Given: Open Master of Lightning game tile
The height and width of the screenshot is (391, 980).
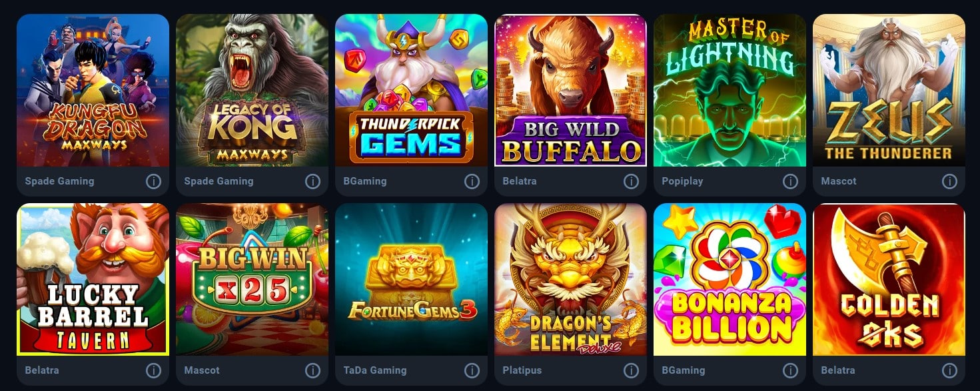Looking at the screenshot, I should [x=730, y=90].
